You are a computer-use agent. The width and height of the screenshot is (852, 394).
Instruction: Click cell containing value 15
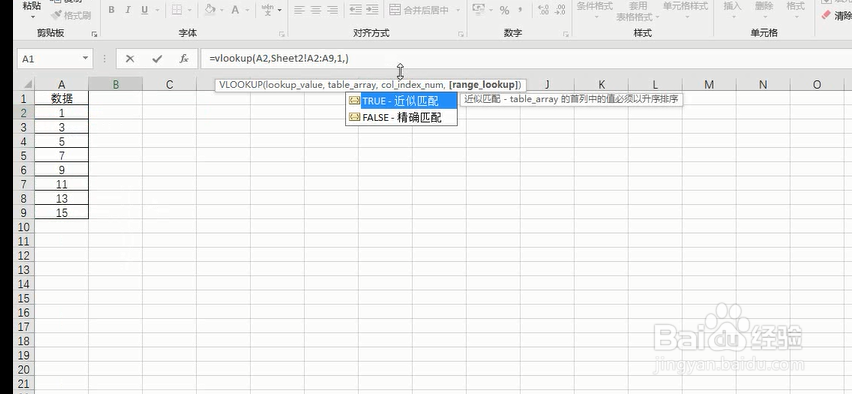61,212
